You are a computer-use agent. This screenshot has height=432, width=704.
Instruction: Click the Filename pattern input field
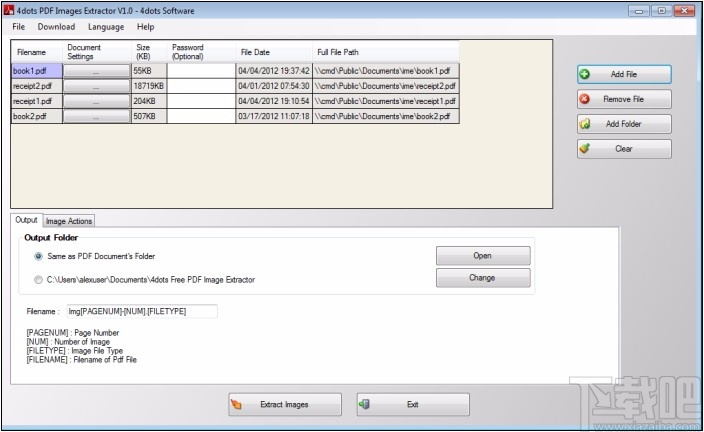142,311
